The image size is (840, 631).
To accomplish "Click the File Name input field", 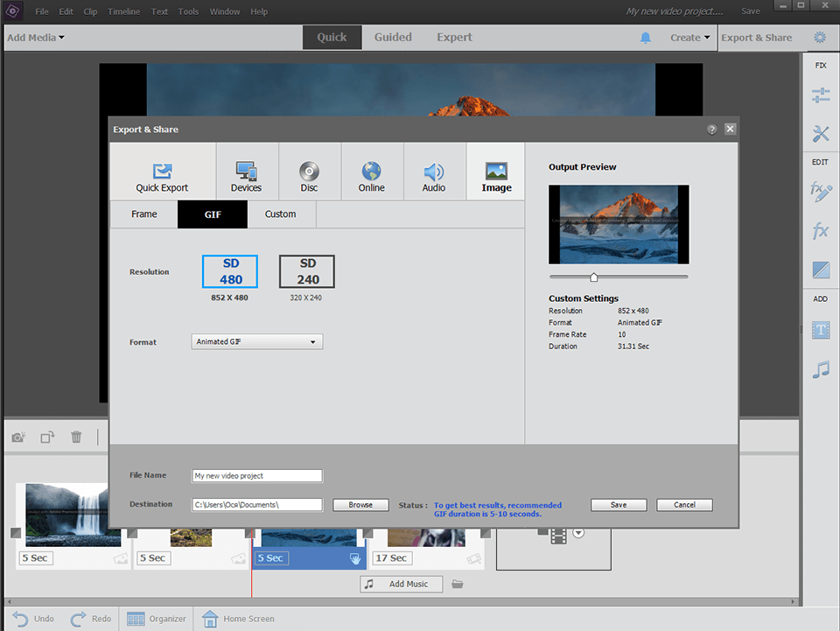I will [257, 476].
